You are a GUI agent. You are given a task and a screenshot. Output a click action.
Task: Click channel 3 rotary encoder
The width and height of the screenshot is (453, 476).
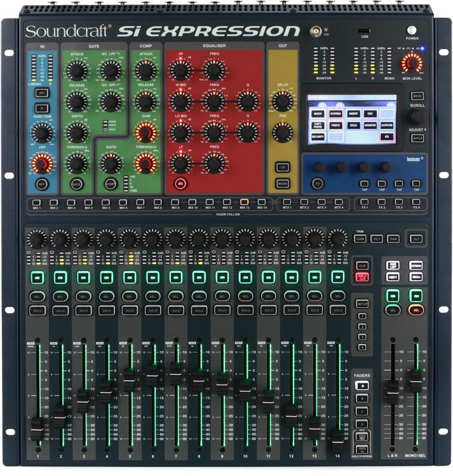(83, 239)
